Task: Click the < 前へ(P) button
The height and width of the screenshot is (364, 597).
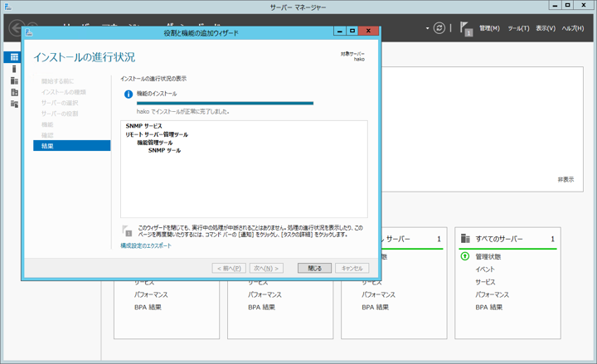Action: (229, 268)
